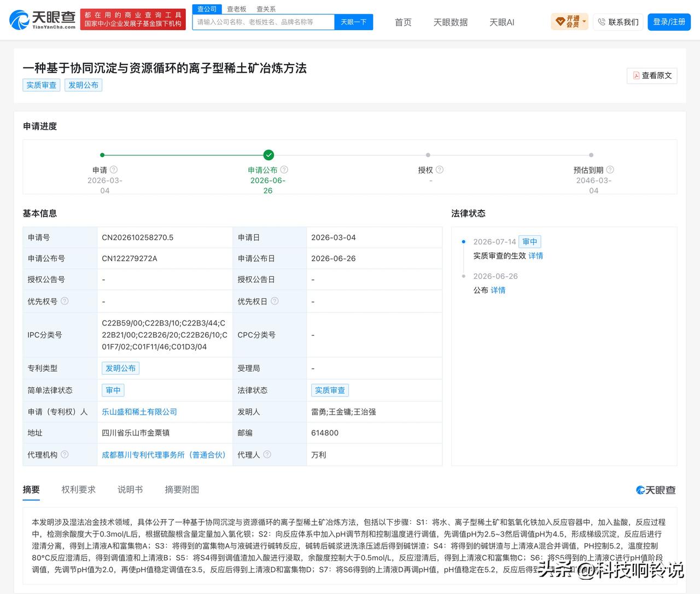Image resolution: width=700 pixels, height=594 pixels.
Task: Open 详情 link for 实质审查的生效
Action: click(536, 255)
